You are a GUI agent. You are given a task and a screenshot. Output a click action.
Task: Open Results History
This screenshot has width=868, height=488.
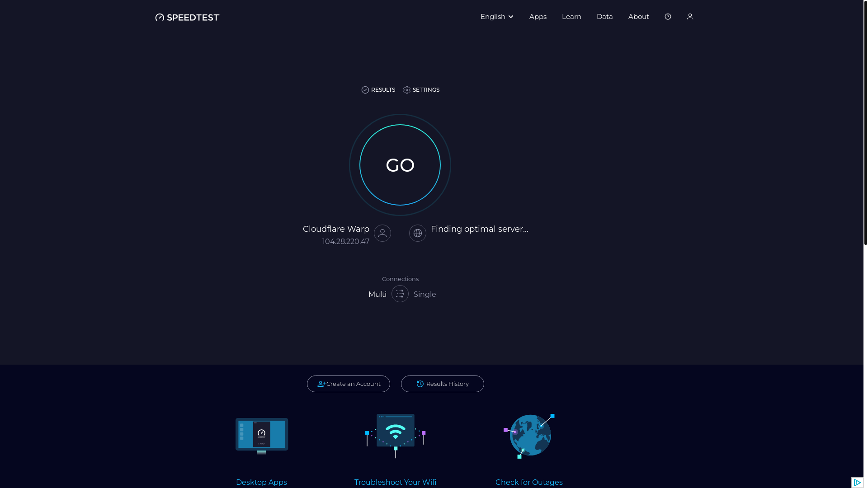coord(443,384)
